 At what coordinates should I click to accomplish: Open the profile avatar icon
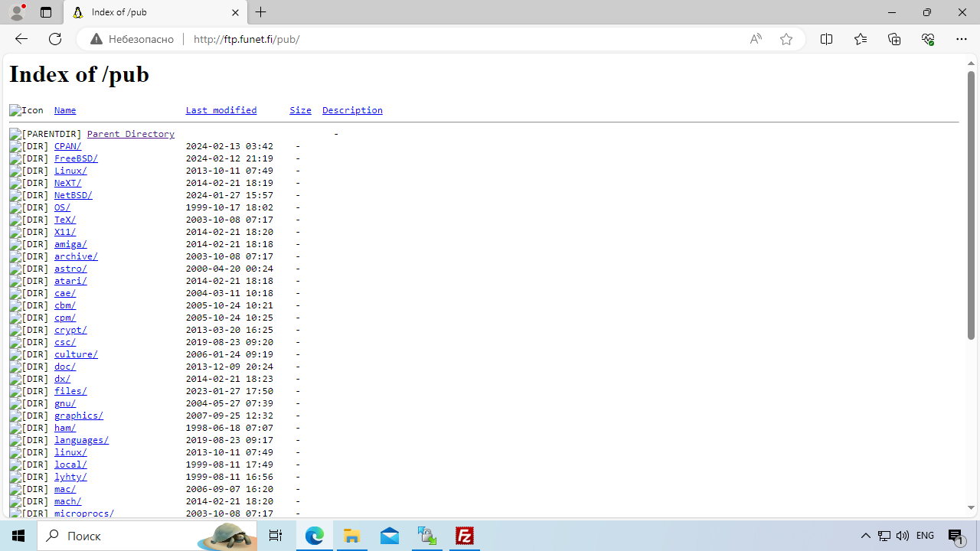click(17, 12)
